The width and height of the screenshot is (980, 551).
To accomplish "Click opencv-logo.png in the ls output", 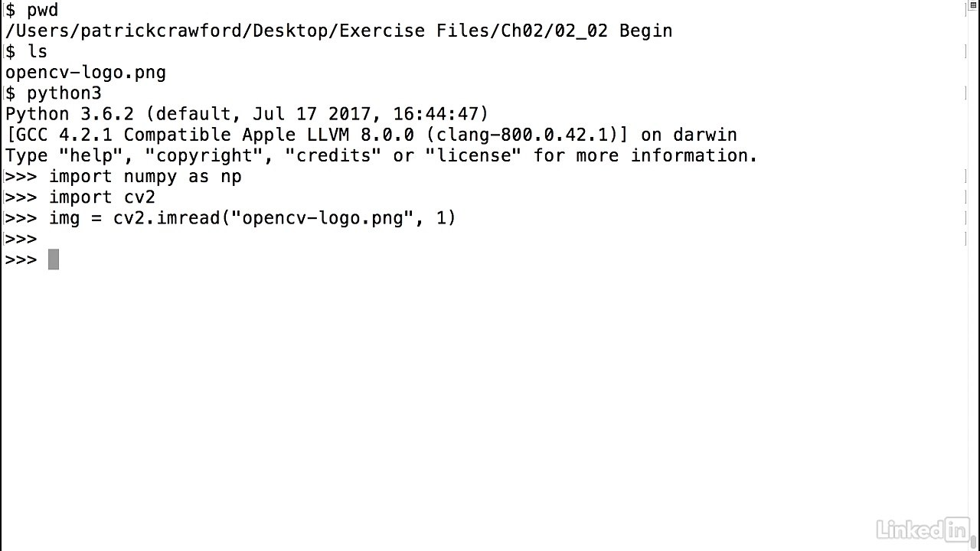I will pyautogui.click(x=85, y=73).
